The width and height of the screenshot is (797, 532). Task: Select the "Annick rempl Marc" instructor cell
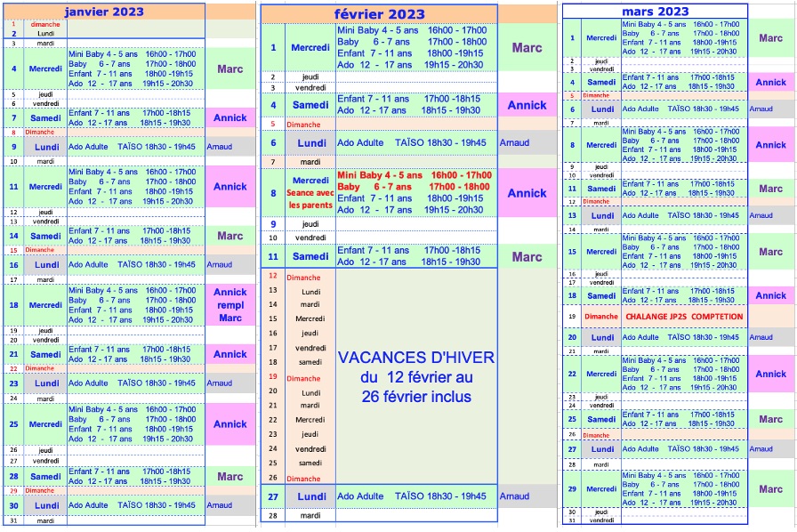pyautogui.click(x=229, y=305)
